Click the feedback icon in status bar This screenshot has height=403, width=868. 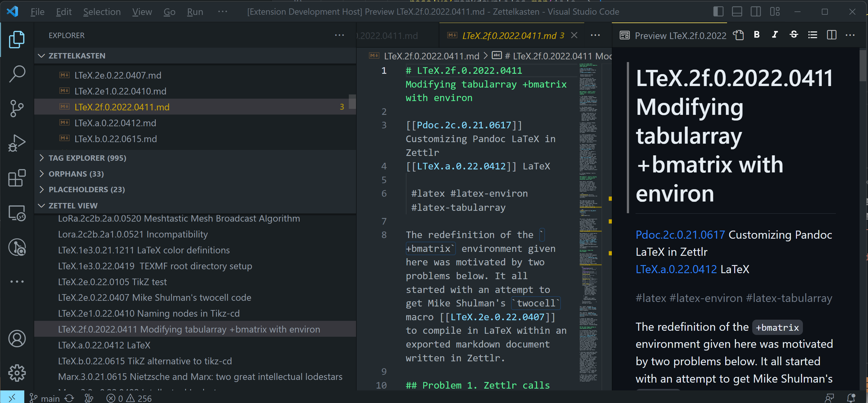pyautogui.click(x=830, y=398)
